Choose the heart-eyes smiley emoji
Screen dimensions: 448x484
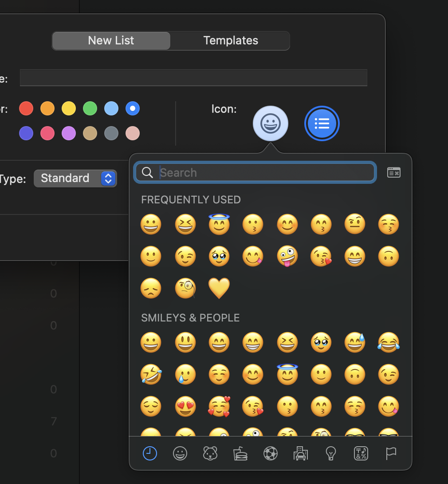185,406
